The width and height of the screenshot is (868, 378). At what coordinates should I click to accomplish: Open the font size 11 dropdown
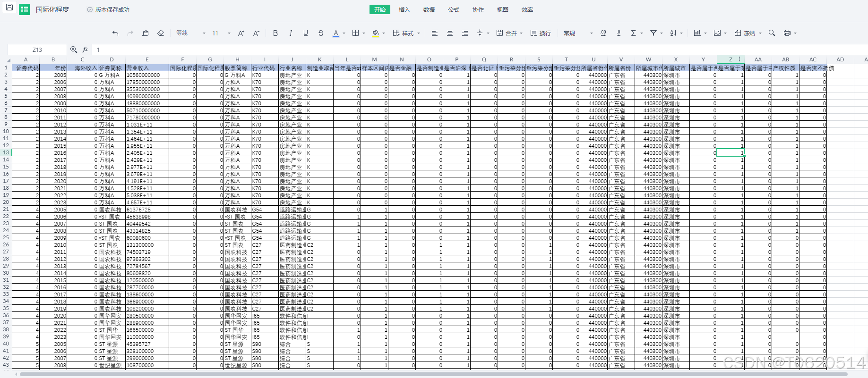coord(221,33)
